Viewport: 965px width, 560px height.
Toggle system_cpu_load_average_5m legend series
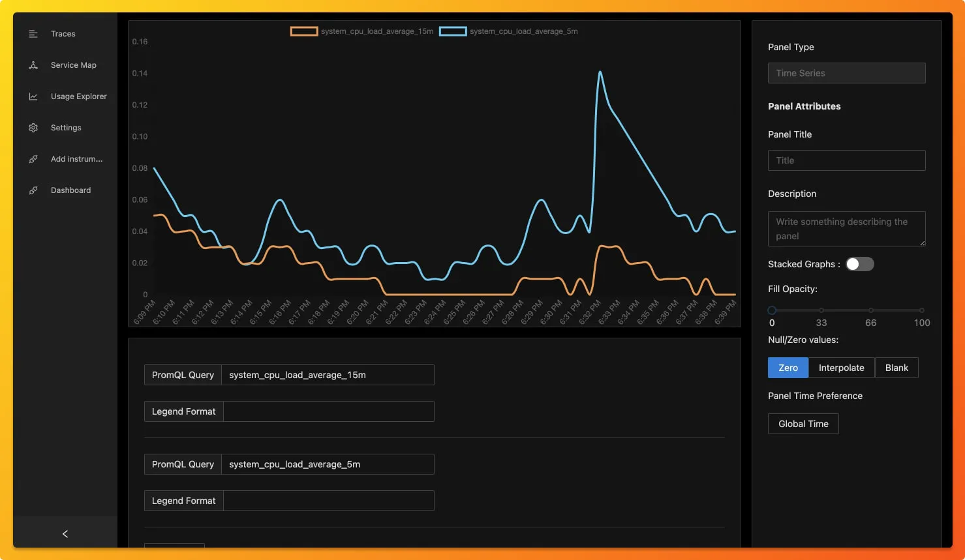[x=509, y=31]
